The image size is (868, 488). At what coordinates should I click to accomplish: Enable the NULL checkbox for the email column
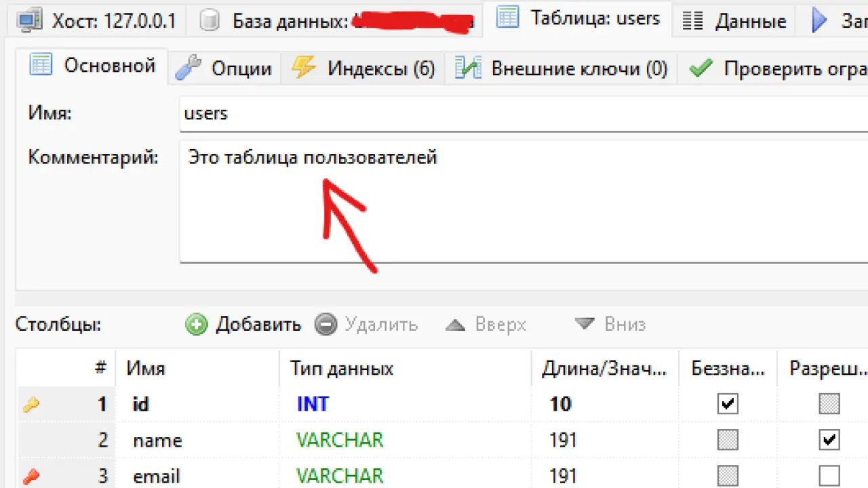(829, 476)
